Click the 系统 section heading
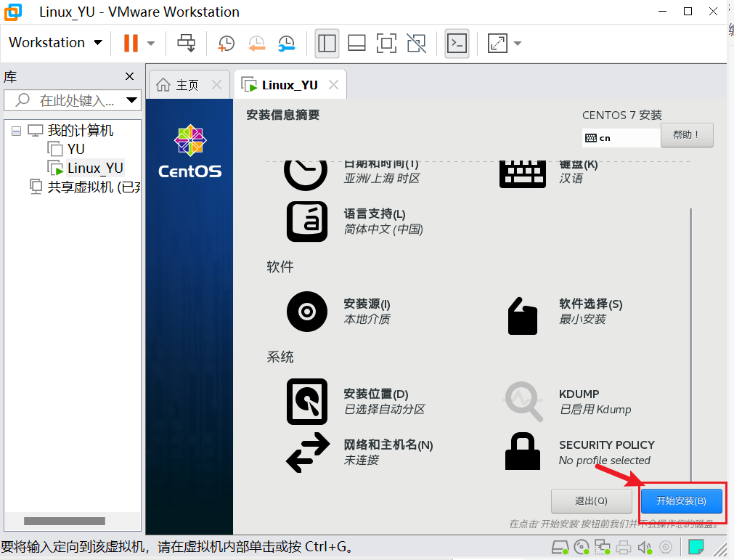The height and width of the screenshot is (560, 734). pyautogui.click(x=280, y=357)
